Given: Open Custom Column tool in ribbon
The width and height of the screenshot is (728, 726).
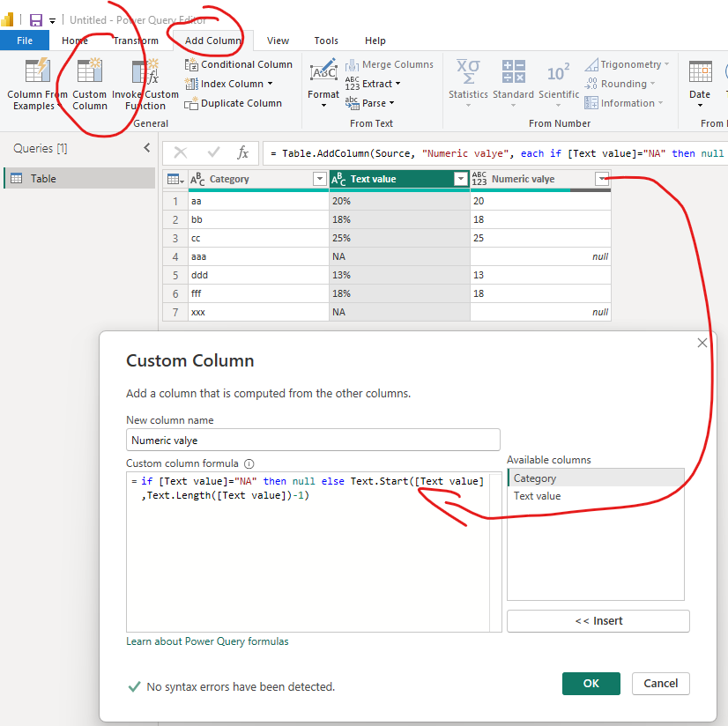Looking at the screenshot, I should pyautogui.click(x=90, y=85).
